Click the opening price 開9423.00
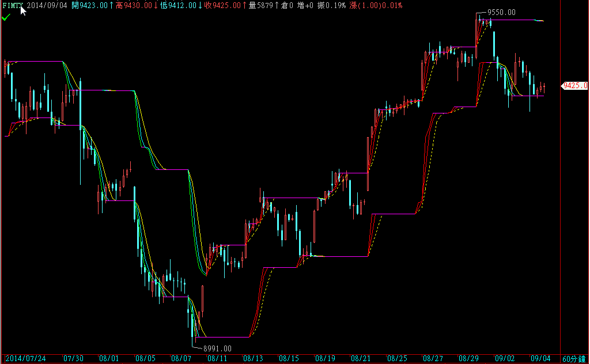The image size is (590, 364). pyautogui.click(x=93, y=6)
